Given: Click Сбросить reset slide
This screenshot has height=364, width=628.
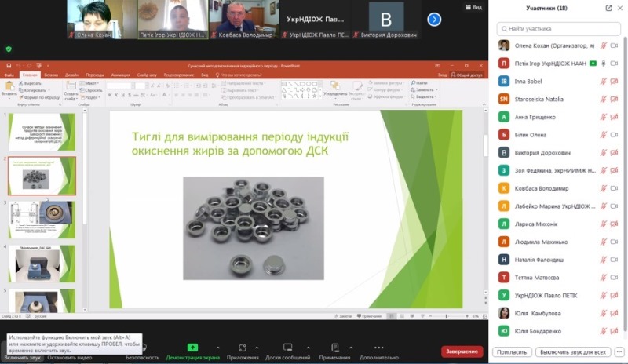Looking at the screenshot, I should (91, 90).
